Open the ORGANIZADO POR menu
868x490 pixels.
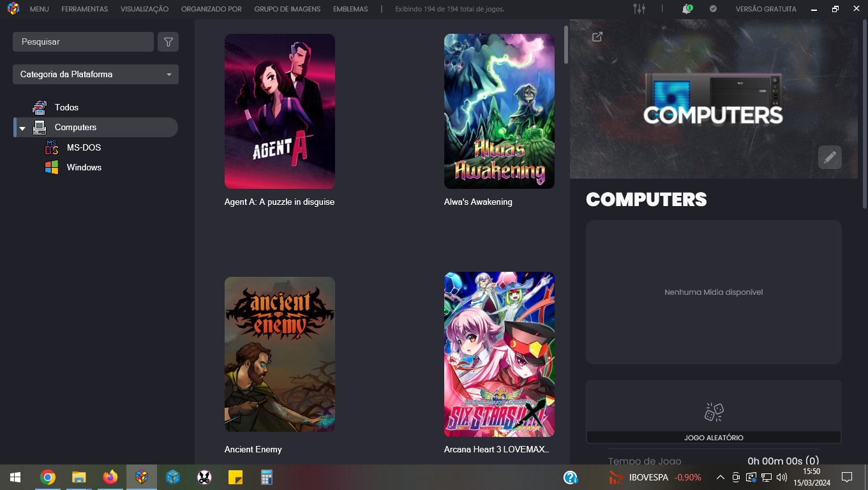pos(211,9)
